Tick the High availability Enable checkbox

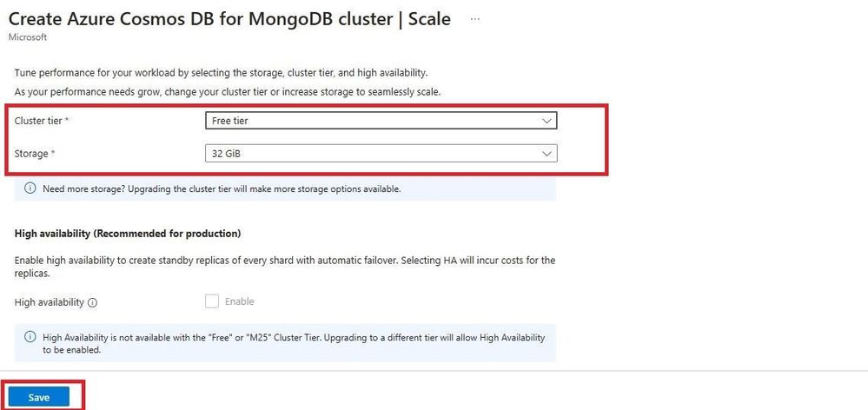click(x=212, y=301)
